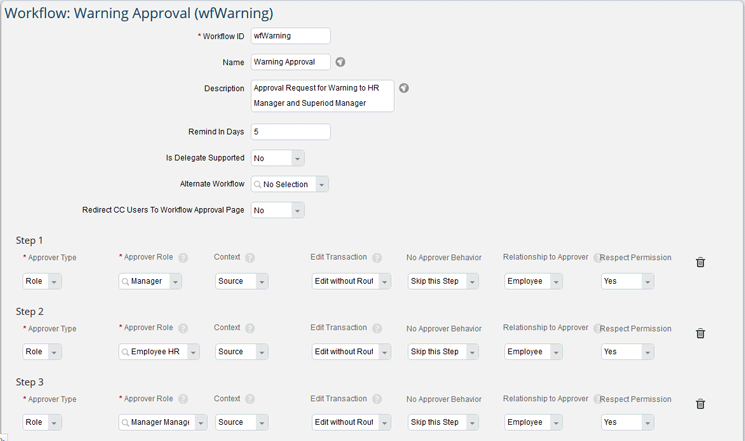This screenshot has height=441, width=745.
Task: Open the Is Delegate Supported dropdown
Action: pyautogui.click(x=297, y=158)
